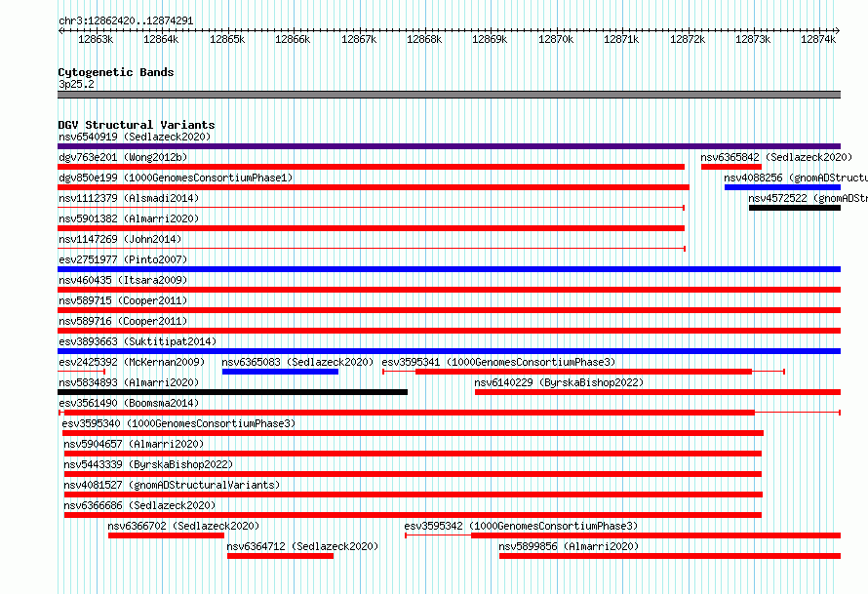The image size is (868, 594).
Task: Open variant nsv5443339 (ByrskaBishop2022)
Action: 148,464
